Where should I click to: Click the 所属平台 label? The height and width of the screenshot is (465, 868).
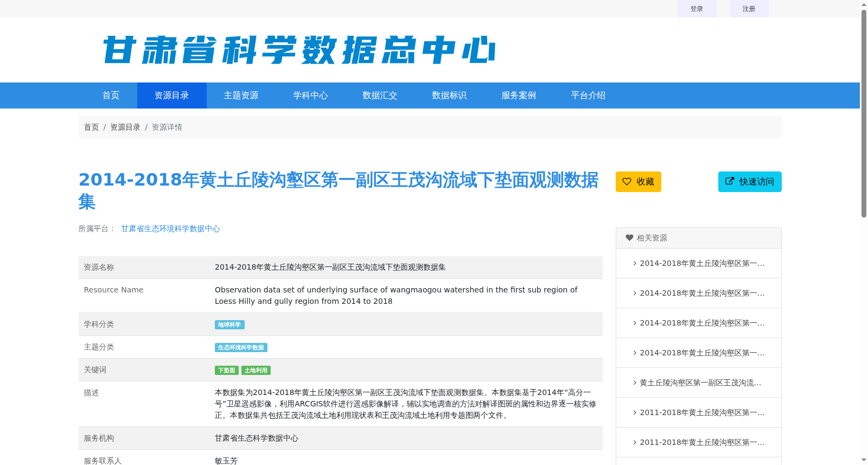pos(97,229)
